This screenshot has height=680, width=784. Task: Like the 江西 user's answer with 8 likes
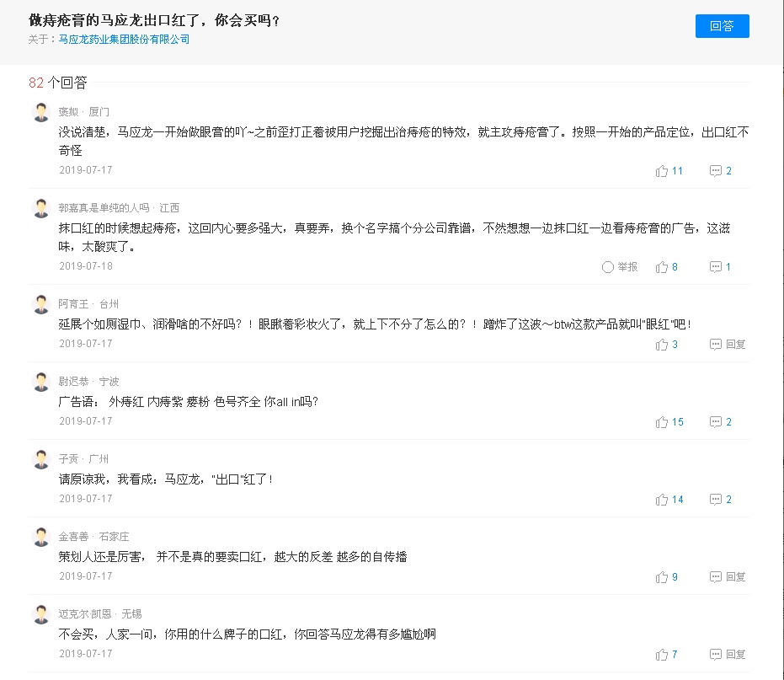666,267
